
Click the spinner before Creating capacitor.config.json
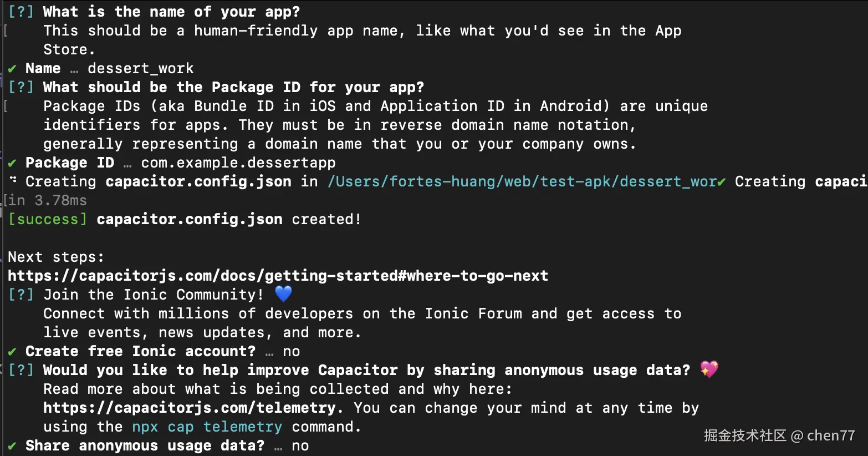[x=13, y=181]
